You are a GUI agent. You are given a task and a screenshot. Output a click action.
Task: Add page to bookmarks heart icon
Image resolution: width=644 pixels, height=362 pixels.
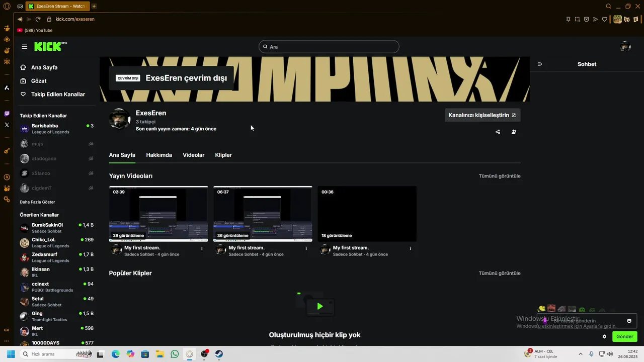tap(605, 19)
